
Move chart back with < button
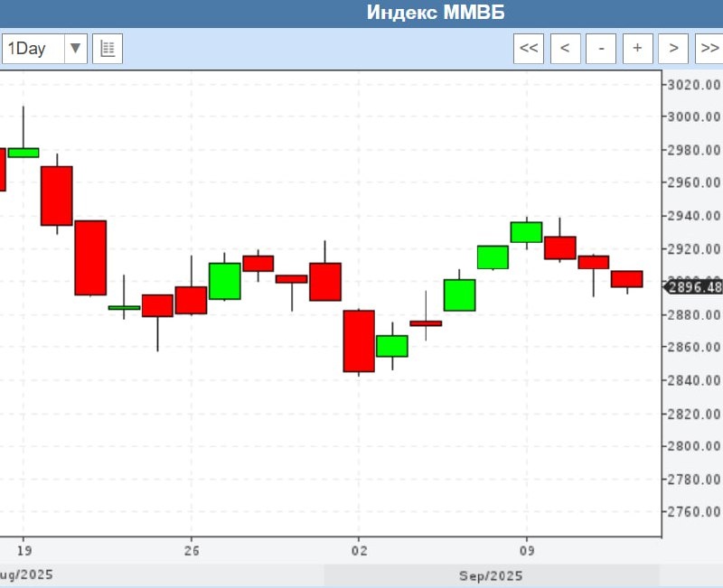click(565, 49)
